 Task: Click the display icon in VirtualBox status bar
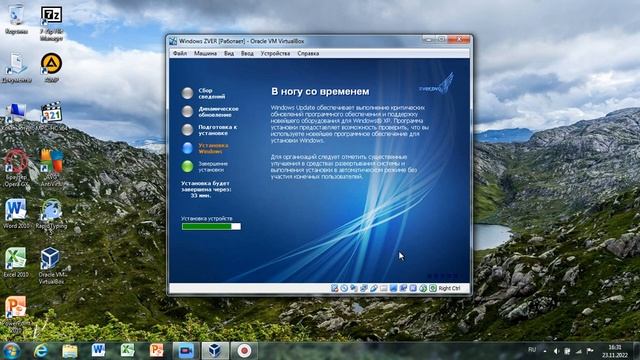pos(393,288)
